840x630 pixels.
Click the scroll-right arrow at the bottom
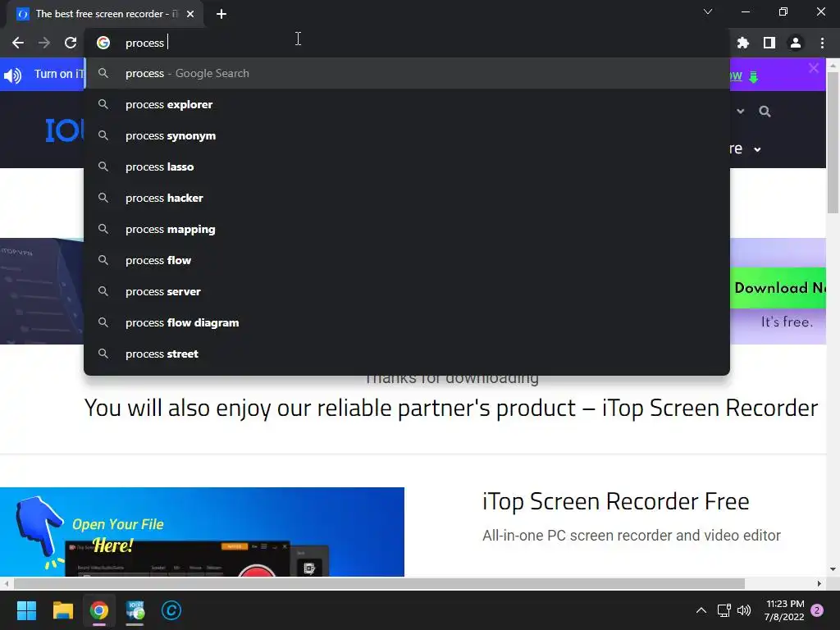(819, 583)
